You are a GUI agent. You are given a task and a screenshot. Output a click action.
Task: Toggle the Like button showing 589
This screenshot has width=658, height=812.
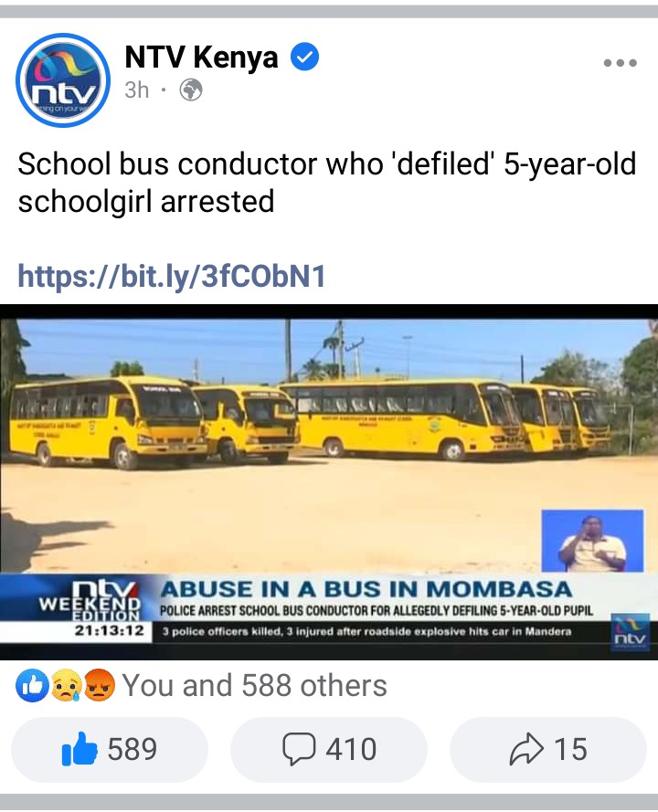tap(110, 749)
